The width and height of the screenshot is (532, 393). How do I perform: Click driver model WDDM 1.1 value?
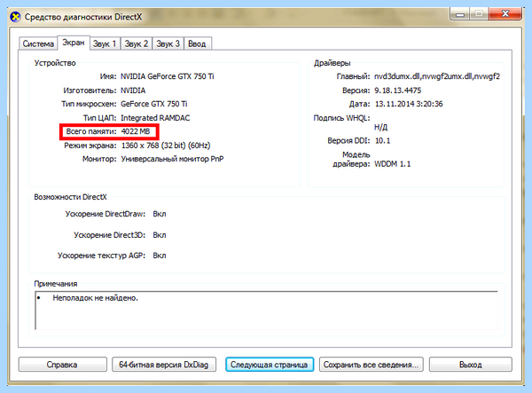[x=393, y=164]
